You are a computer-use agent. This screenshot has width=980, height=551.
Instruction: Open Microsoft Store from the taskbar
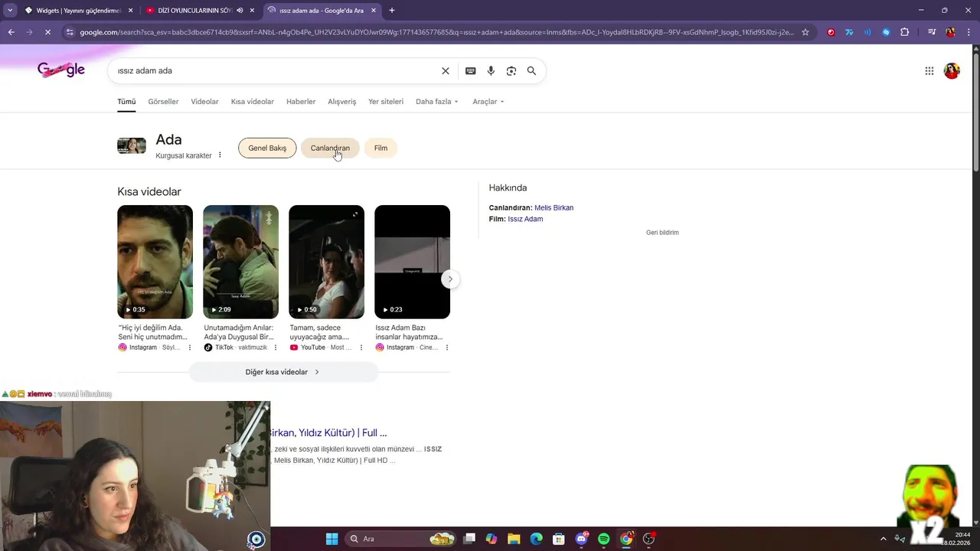pos(559,539)
